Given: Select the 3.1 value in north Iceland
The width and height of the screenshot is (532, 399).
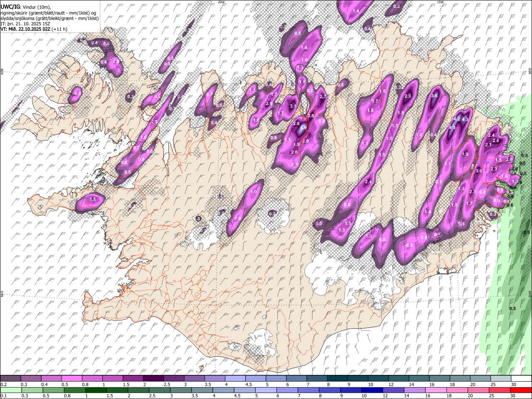Looking at the screenshot, I should [293, 106].
